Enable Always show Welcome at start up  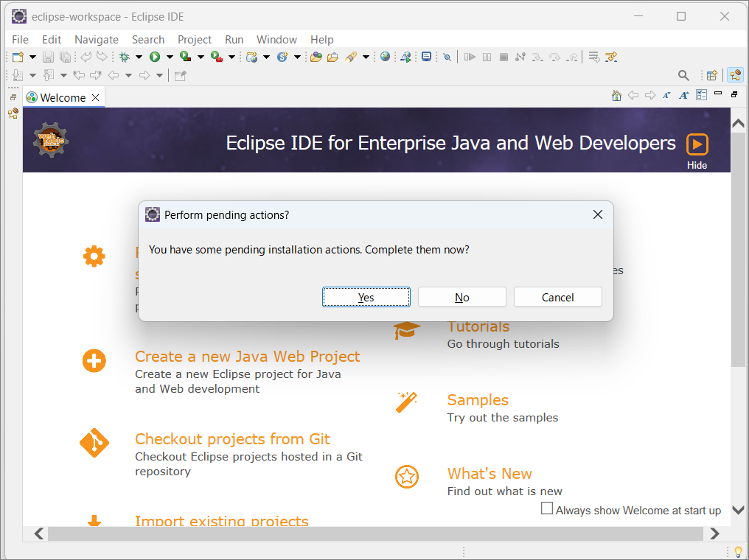click(547, 508)
